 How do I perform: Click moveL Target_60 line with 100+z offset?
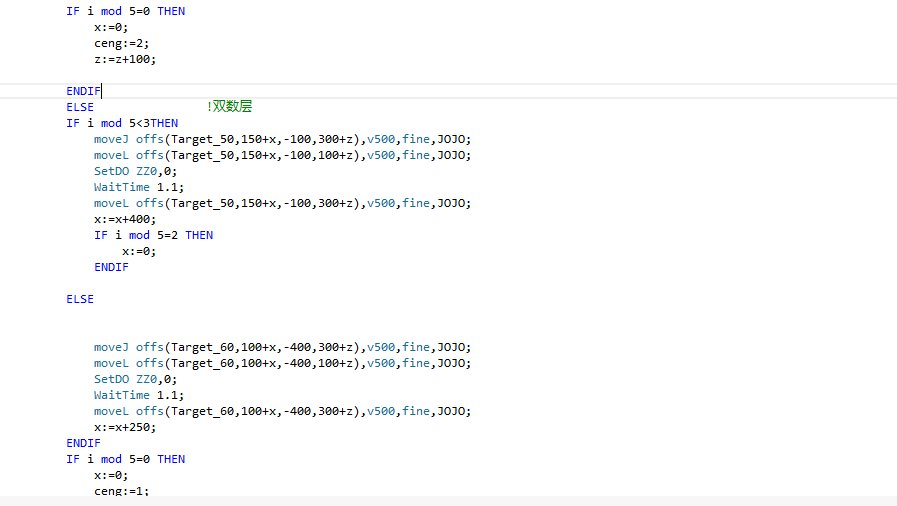(x=281, y=363)
